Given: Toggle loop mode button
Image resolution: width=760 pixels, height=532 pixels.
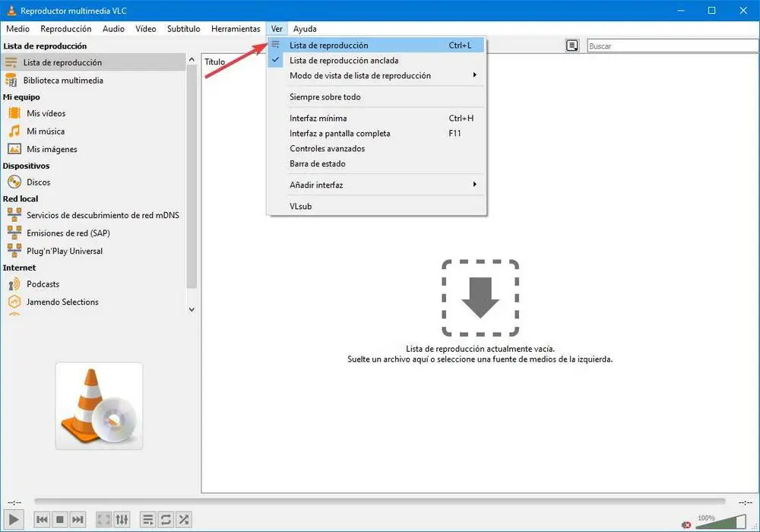Looking at the screenshot, I should click(166, 519).
